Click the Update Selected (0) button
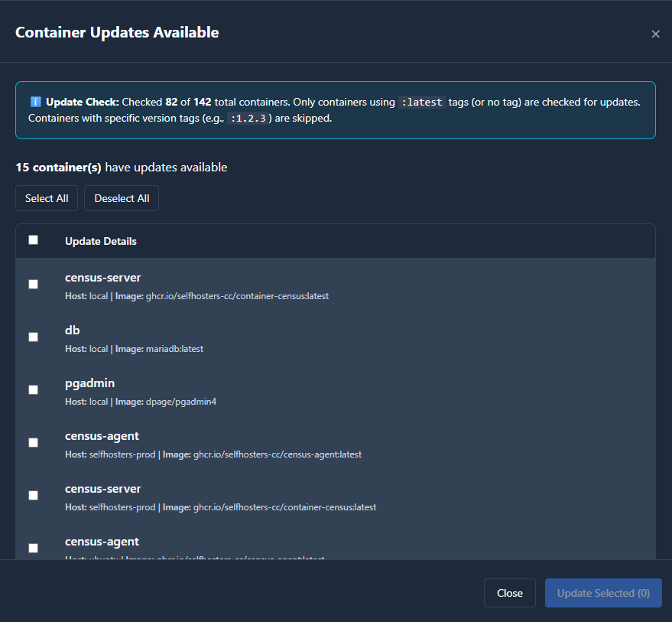 click(x=603, y=593)
